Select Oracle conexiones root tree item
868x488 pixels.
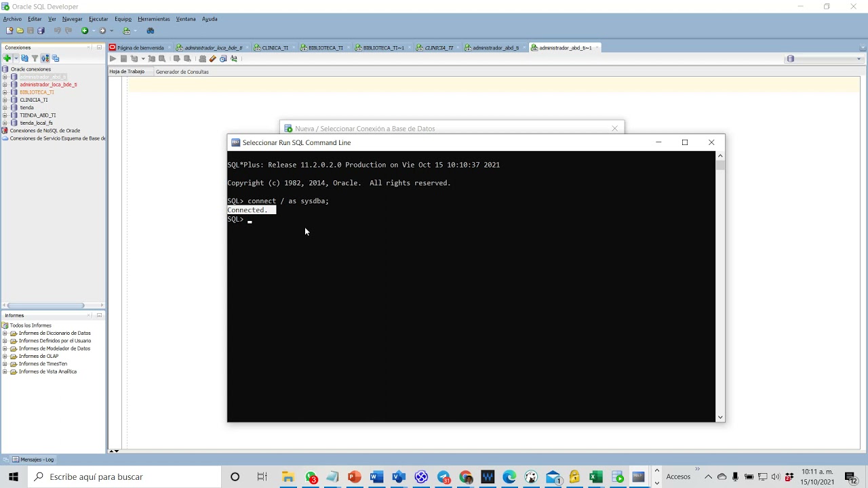pos(31,69)
